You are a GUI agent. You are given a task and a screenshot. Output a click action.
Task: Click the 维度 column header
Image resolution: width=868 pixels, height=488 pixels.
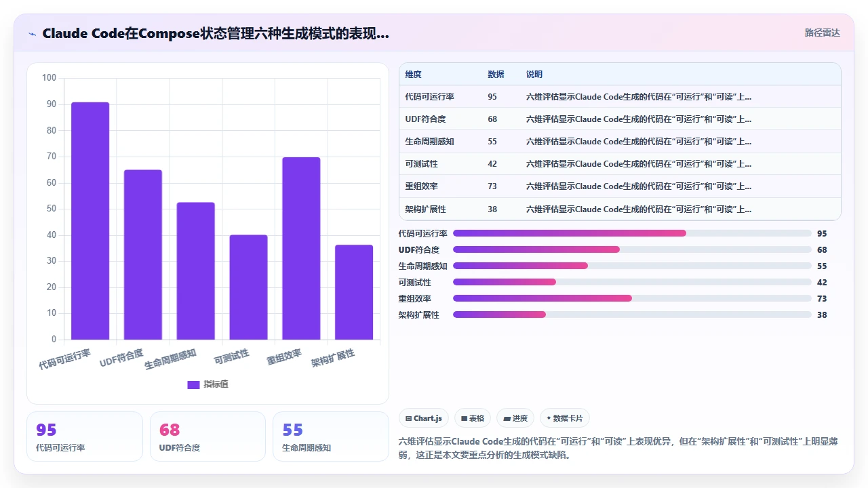tap(414, 75)
